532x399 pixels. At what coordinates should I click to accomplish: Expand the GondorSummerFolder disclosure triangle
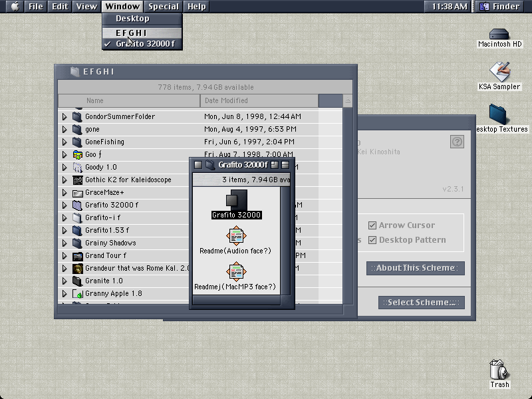coord(65,117)
